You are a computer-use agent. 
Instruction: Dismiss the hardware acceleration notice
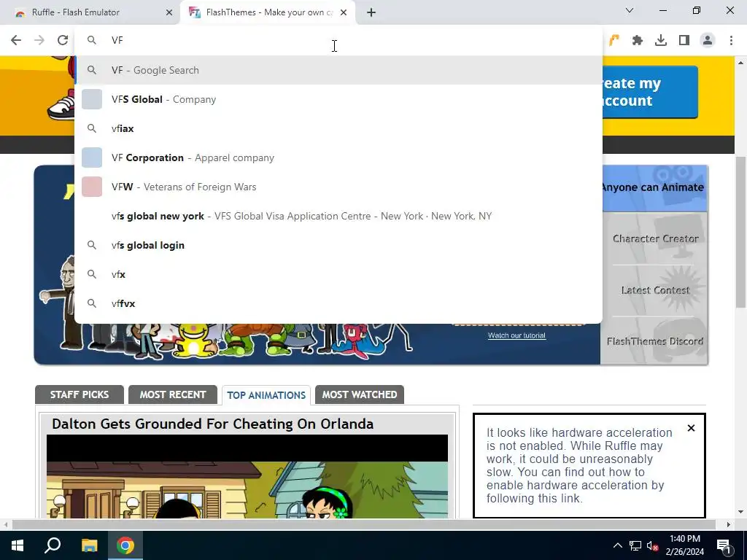click(x=692, y=428)
